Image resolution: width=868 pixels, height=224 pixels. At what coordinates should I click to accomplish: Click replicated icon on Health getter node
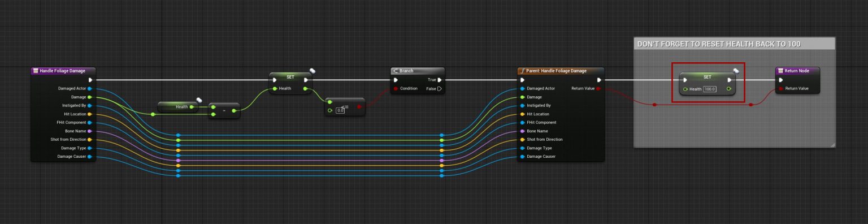click(x=199, y=100)
